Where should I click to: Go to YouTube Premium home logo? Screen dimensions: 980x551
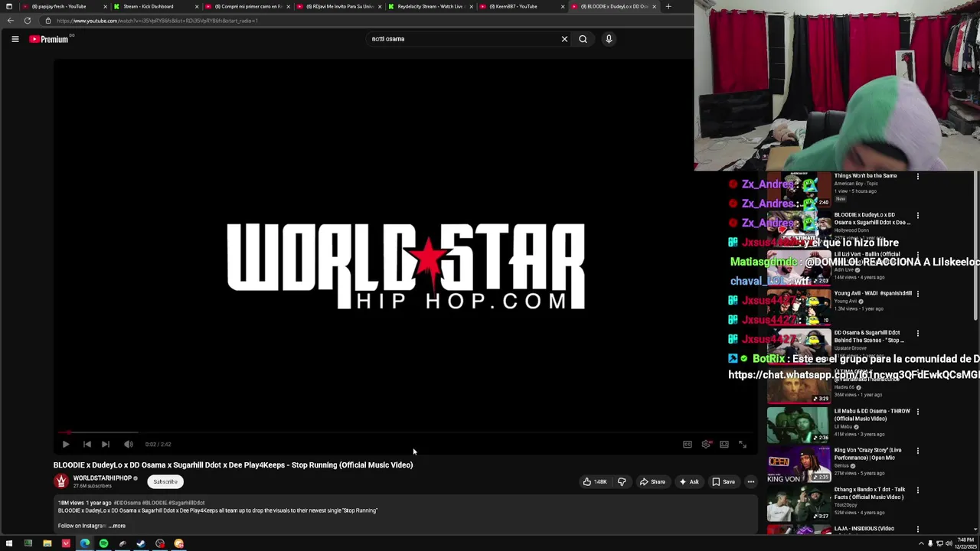pos(51,39)
